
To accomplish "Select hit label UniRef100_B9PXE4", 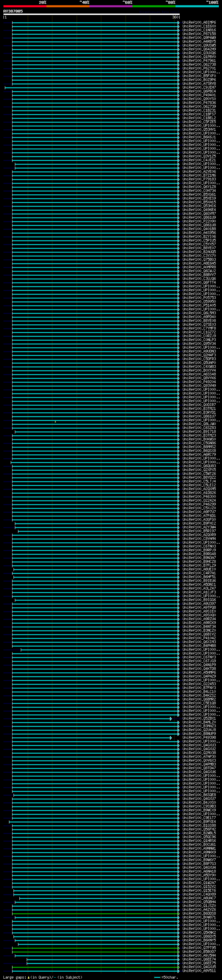I will (199, 822).
